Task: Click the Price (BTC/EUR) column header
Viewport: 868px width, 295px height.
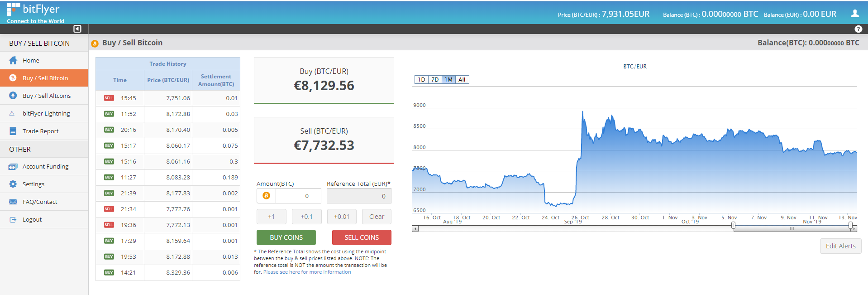Action: coord(168,80)
